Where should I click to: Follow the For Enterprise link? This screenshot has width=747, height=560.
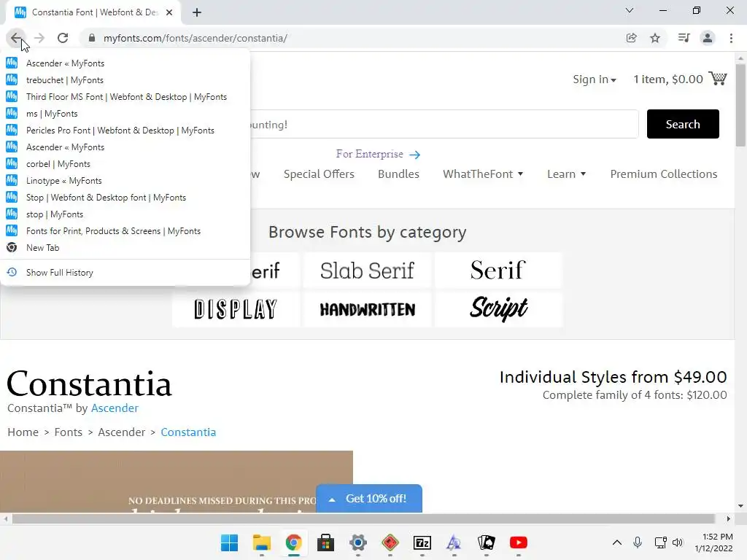pyautogui.click(x=378, y=155)
